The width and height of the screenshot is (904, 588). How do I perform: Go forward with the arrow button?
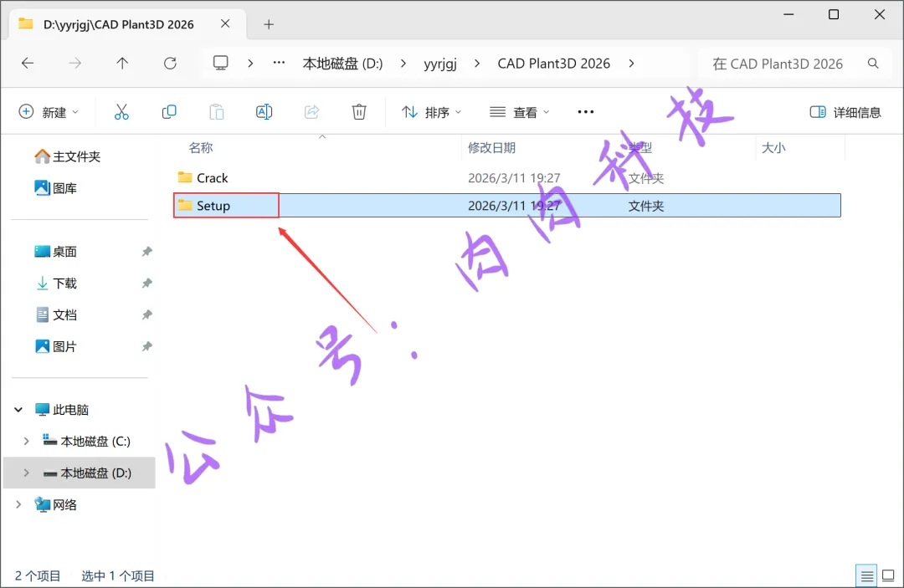coord(75,64)
